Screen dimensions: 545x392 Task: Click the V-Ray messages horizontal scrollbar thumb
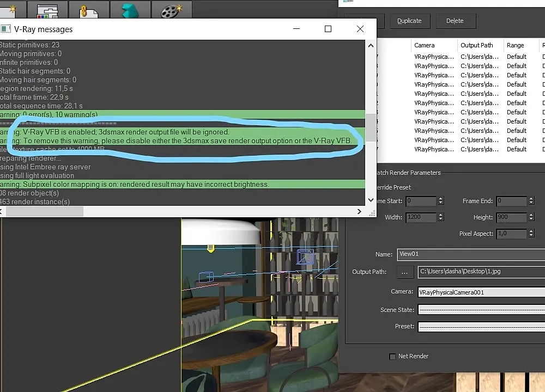click(x=45, y=211)
